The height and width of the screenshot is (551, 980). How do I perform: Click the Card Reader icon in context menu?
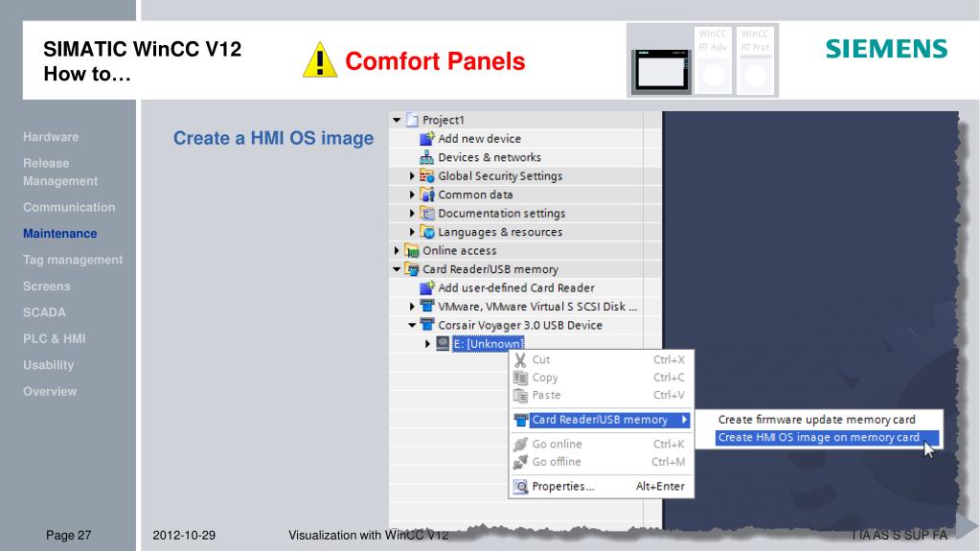pyautogui.click(x=520, y=420)
